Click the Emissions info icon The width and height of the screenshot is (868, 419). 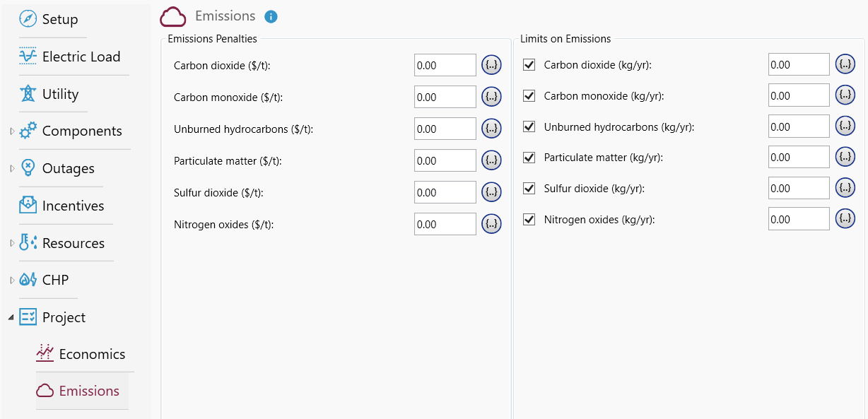pyautogui.click(x=271, y=17)
